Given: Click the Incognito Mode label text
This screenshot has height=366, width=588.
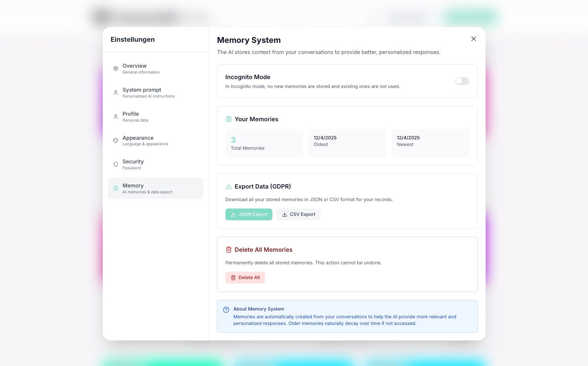Looking at the screenshot, I should (x=248, y=77).
